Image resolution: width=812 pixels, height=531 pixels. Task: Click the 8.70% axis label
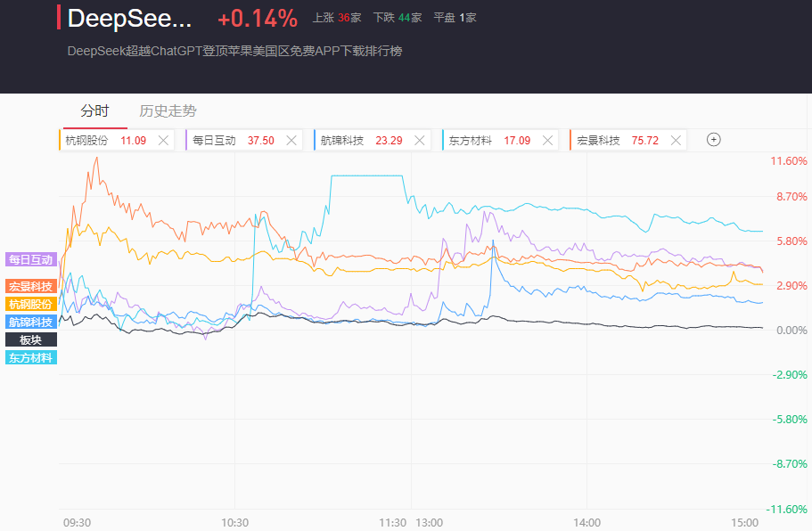[791, 197]
